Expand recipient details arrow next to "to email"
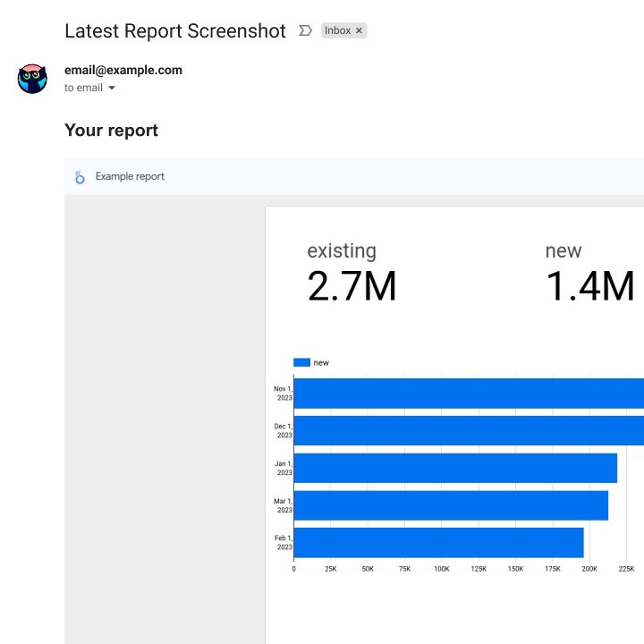 [x=112, y=89]
